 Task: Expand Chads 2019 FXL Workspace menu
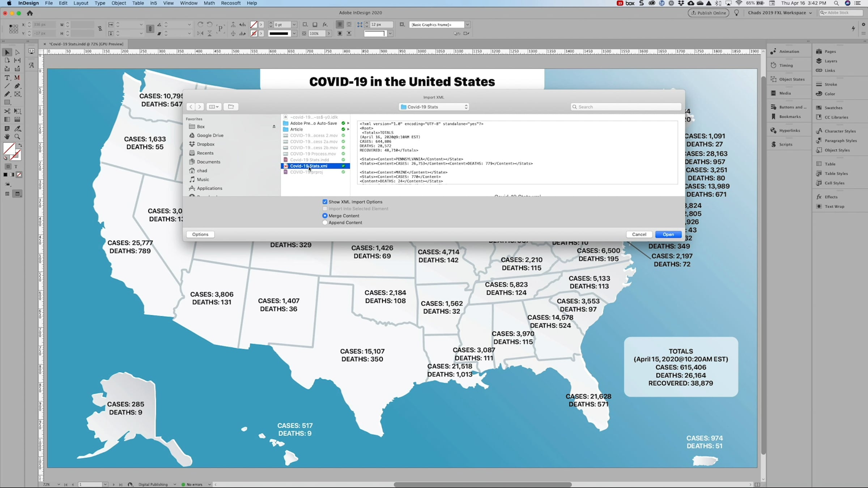click(780, 13)
